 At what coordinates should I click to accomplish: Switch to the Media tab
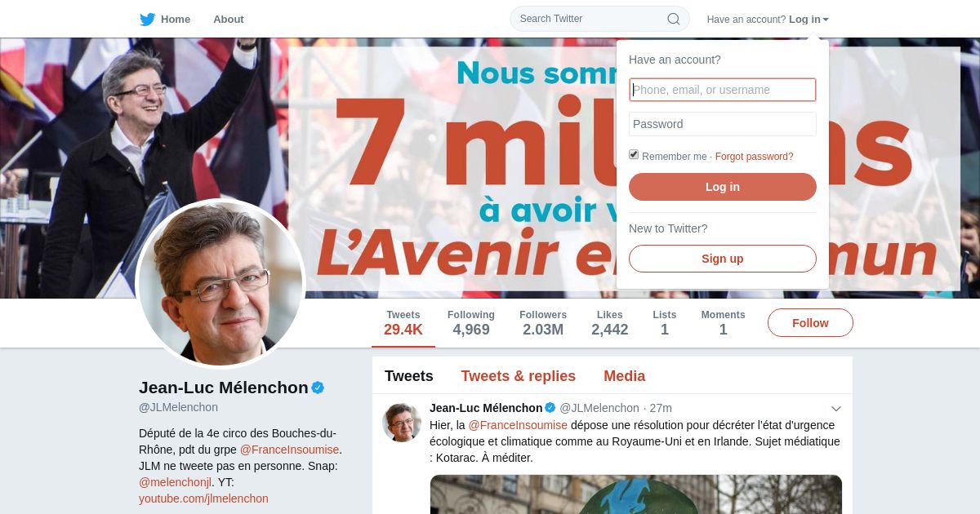[x=624, y=376]
